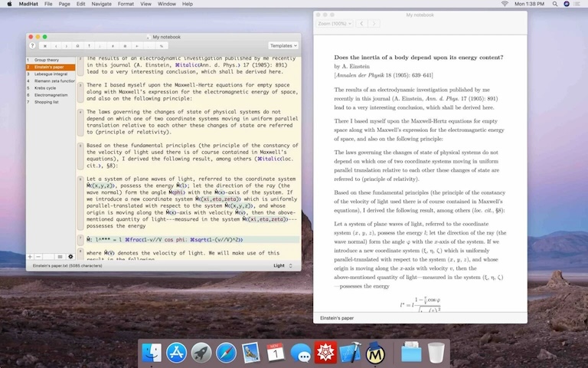Open the gear settings menu below page list
The width and height of the screenshot is (588, 368).
tap(70, 257)
